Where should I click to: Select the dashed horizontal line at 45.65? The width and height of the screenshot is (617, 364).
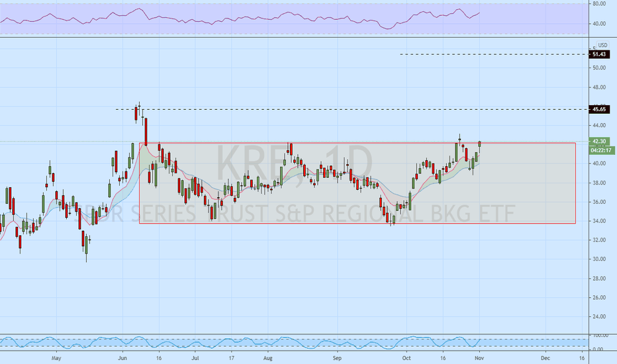[352, 109]
